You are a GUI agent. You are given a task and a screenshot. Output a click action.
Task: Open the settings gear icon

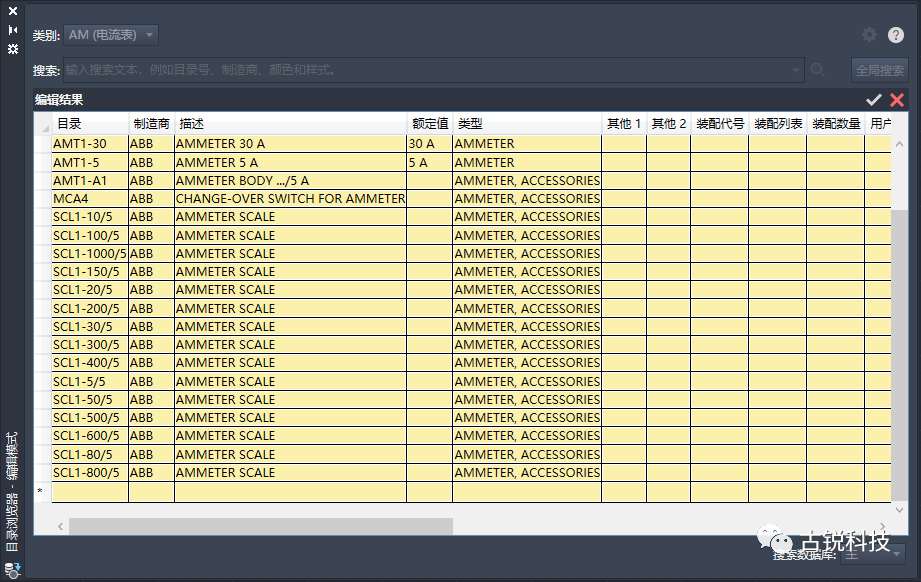869,35
